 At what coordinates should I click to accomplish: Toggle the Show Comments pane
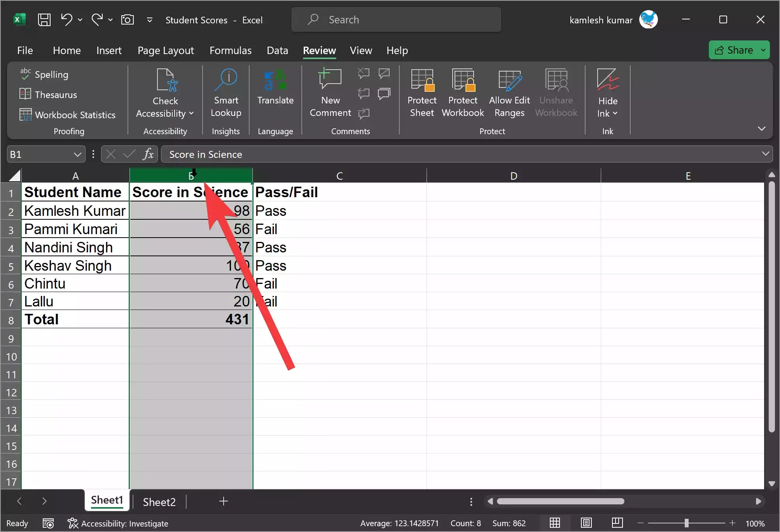384,93
